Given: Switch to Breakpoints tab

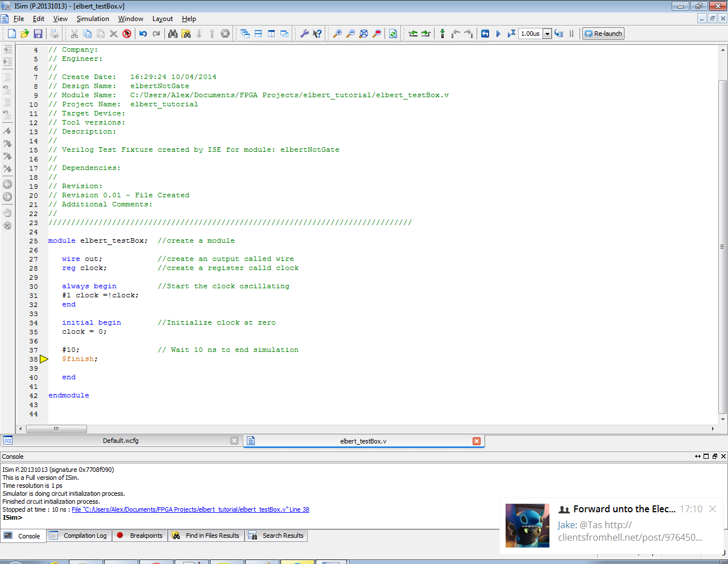Looking at the screenshot, I should [x=140, y=536].
